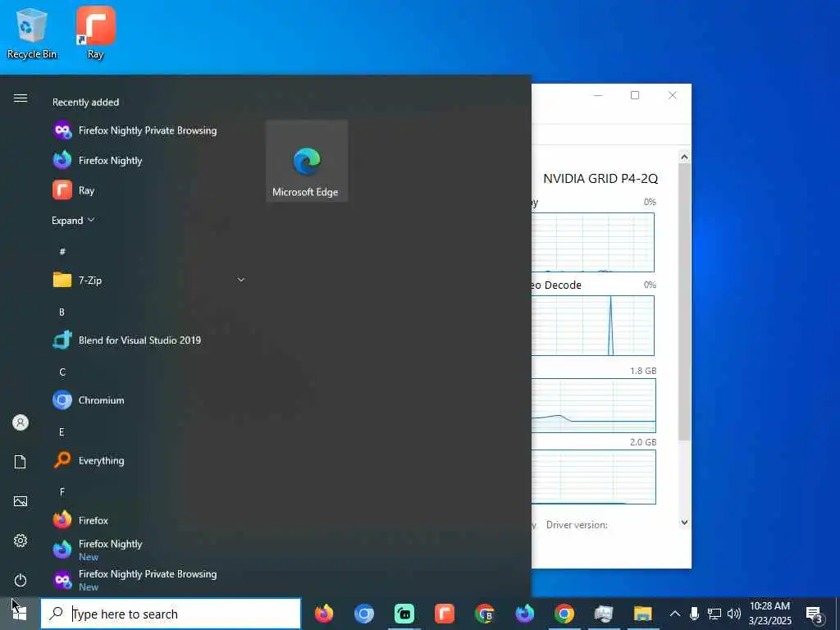Open Firefox Nightly from the taskbar
The width and height of the screenshot is (840, 630).
(524, 614)
